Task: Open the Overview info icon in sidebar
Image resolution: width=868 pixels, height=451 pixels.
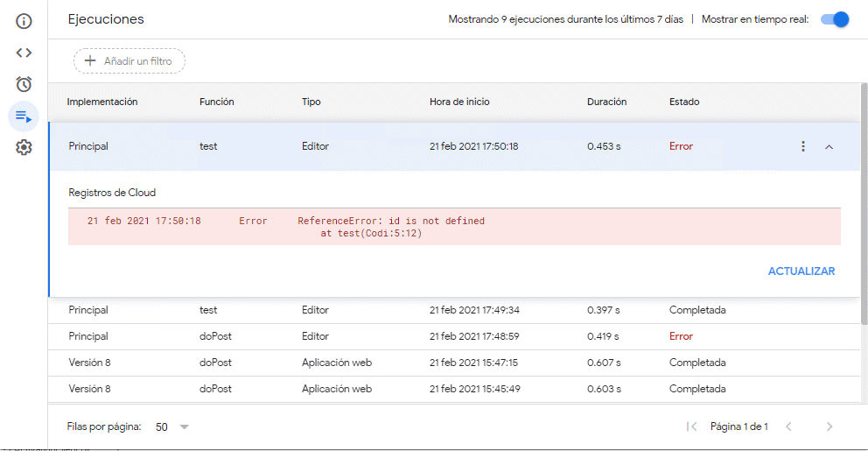Action: click(x=24, y=20)
